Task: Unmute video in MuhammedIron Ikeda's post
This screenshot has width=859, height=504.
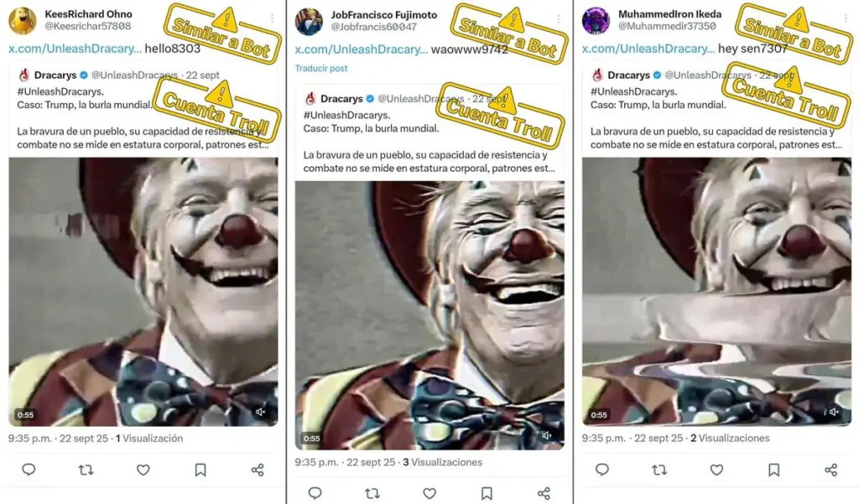Action: pyautogui.click(x=834, y=412)
